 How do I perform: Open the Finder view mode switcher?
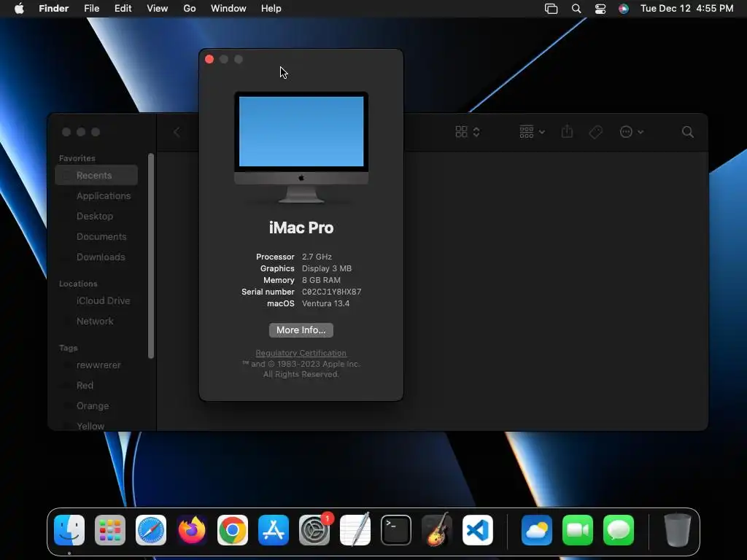coord(468,132)
